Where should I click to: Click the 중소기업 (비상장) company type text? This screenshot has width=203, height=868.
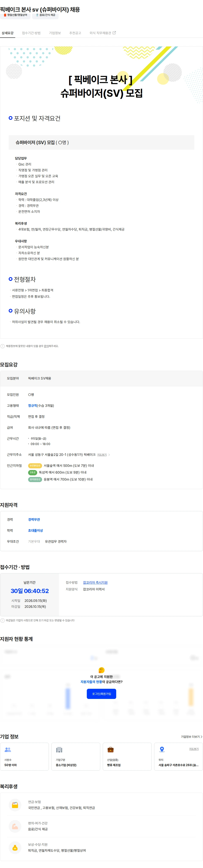pos(66,765)
